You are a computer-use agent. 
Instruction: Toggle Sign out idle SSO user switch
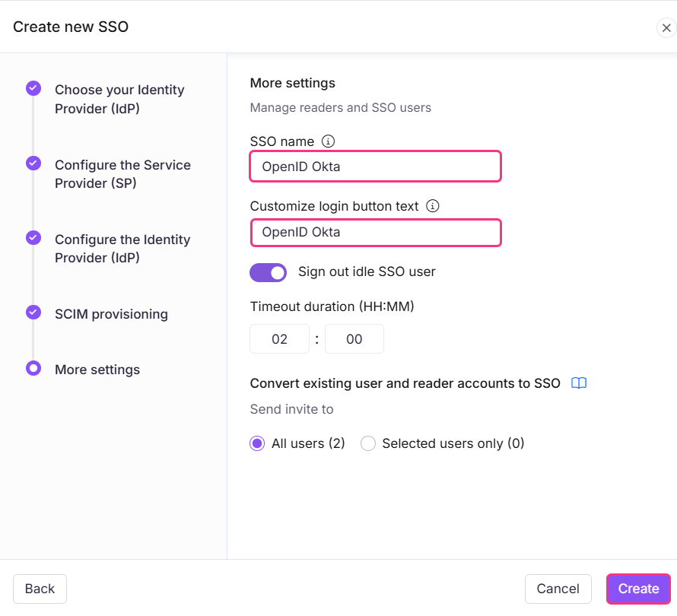click(268, 272)
